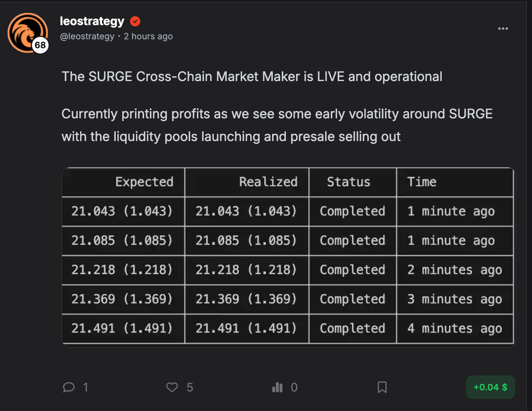Open the post via '2 hours ago' timestamp
This screenshot has height=411, width=532.
coord(148,36)
